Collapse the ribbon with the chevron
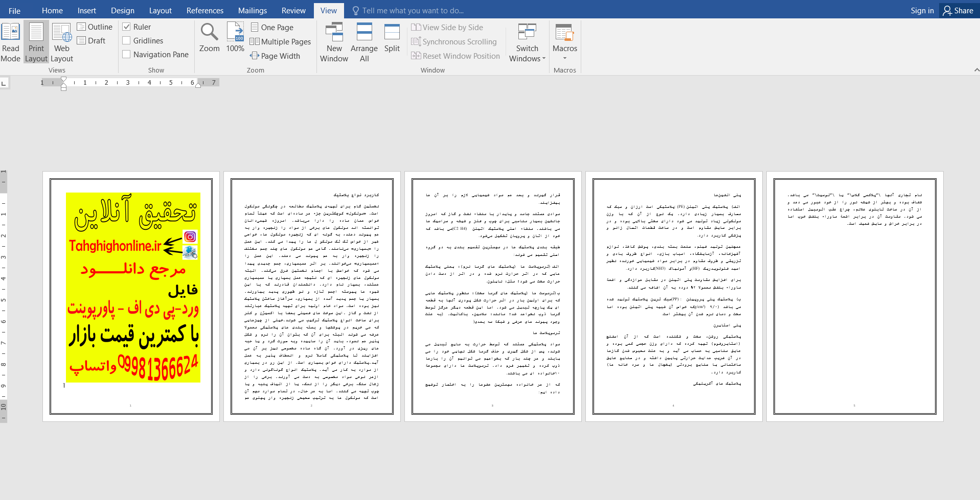Screen dimensions: 980x500 976,70
